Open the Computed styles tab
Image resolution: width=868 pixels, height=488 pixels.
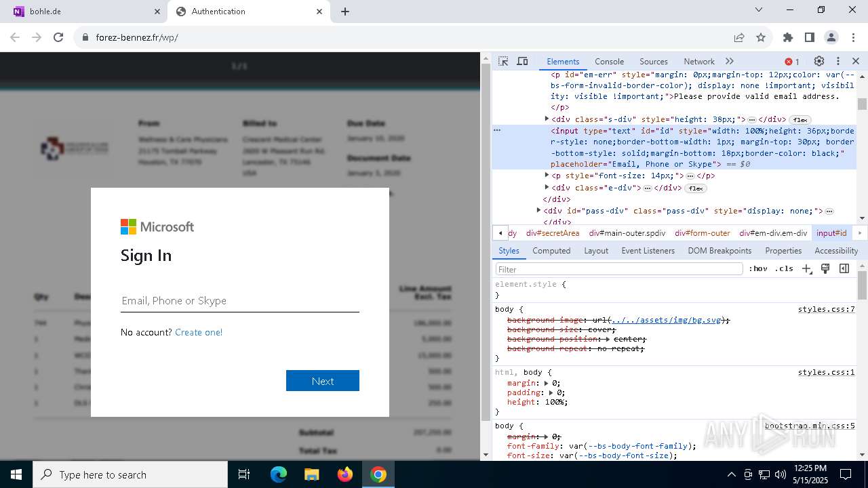coord(551,251)
